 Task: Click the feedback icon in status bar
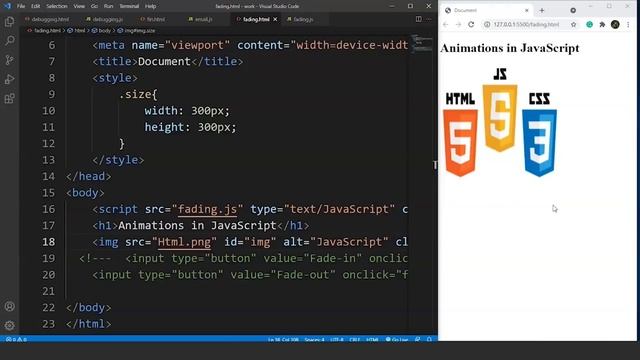coord(418,340)
